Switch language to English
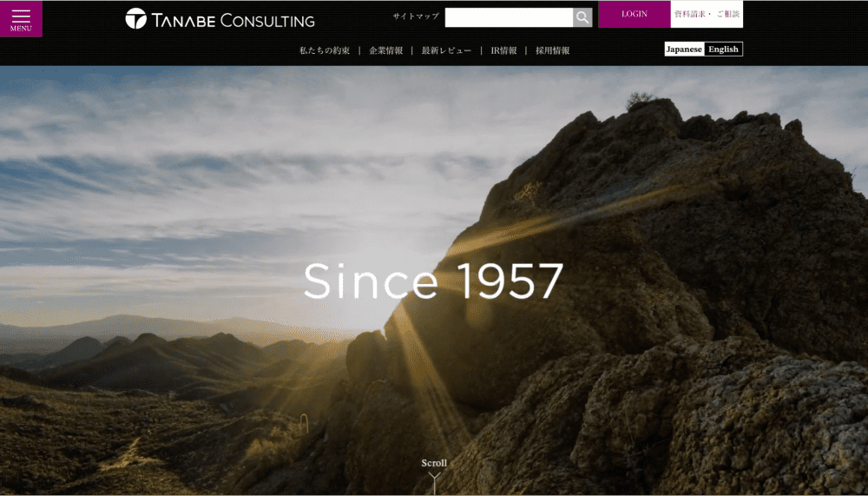This screenshot has height=496, width=868. pyautogui.click(x=724, y=50)
